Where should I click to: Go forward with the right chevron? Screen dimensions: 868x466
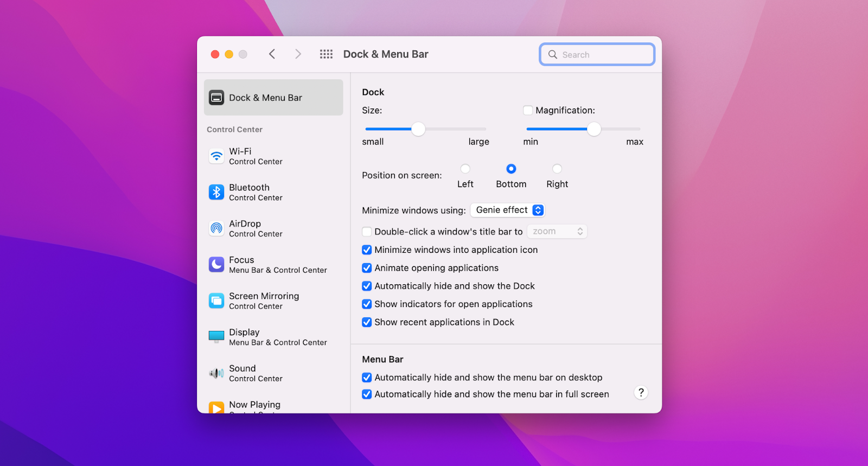click(298, 54)
